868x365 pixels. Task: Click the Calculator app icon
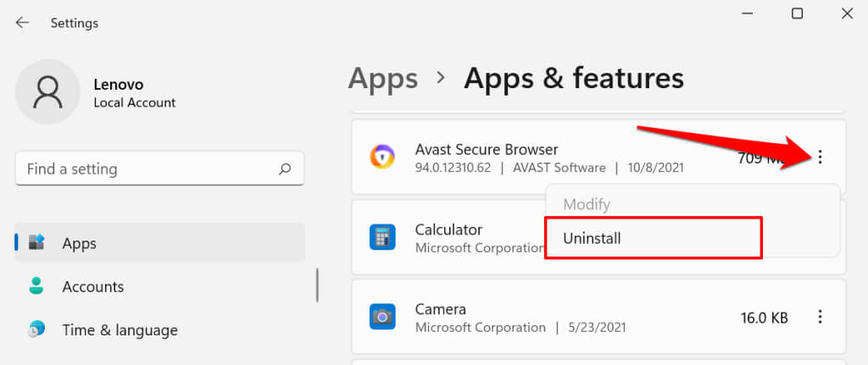pyautogui.click(x=382, y=237)
